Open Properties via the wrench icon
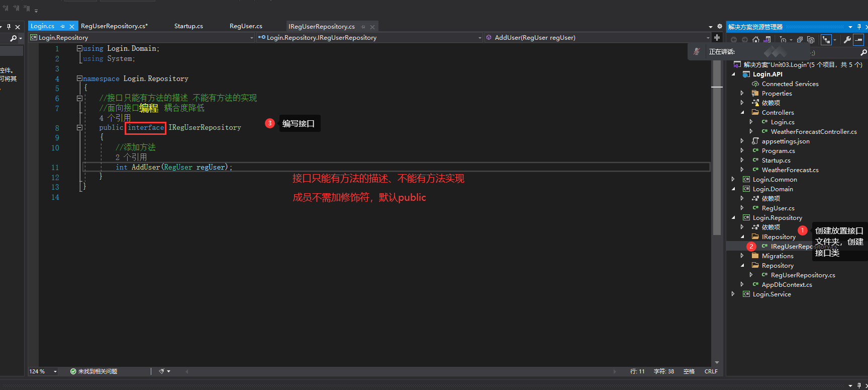The height and width of the screenshot is (390, 868). click(x=847, y=39)
